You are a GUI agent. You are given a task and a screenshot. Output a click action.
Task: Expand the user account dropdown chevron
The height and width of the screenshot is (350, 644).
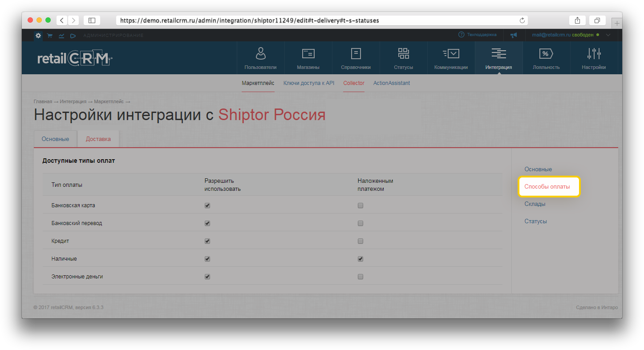(x=608, y=35)
